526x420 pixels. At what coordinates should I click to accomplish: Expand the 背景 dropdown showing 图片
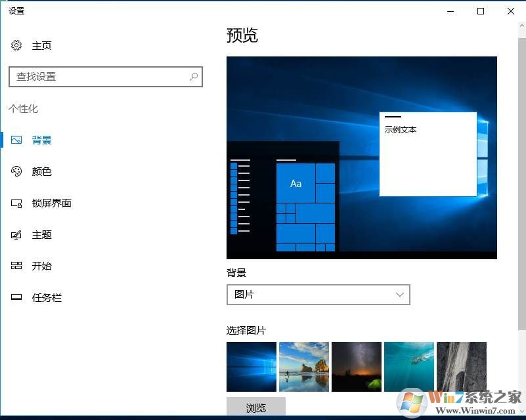click(318, 295)
